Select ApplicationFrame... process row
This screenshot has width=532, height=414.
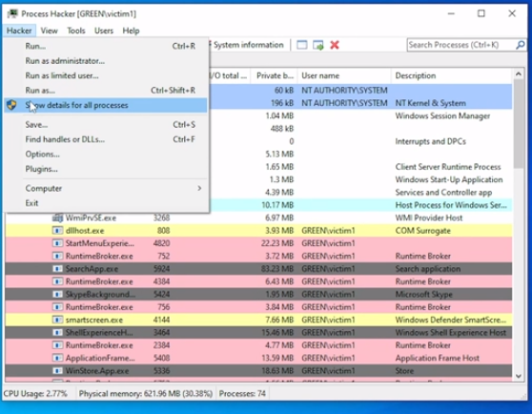click(258, 358)
